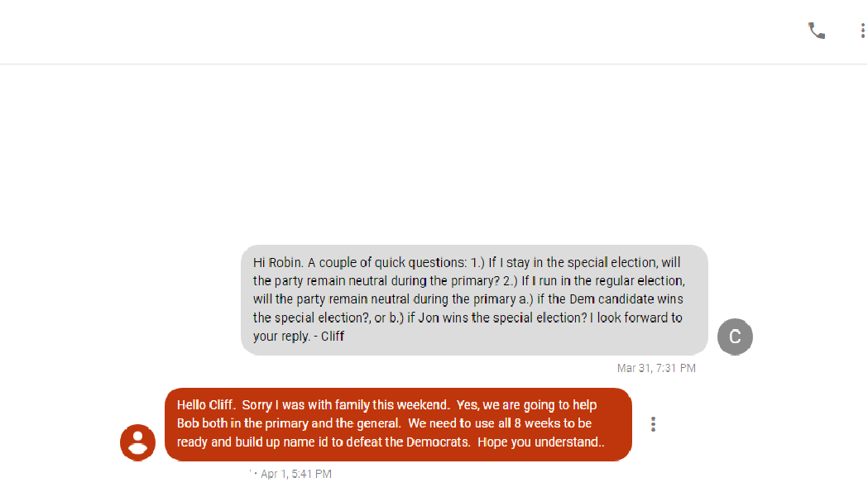Click the name "Bob" in the reply
The width and height of the screenshot is (868, 492).
189,423
